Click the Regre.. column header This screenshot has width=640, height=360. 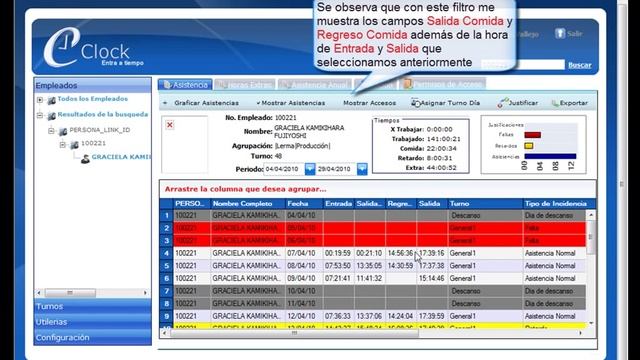[400, 204]
